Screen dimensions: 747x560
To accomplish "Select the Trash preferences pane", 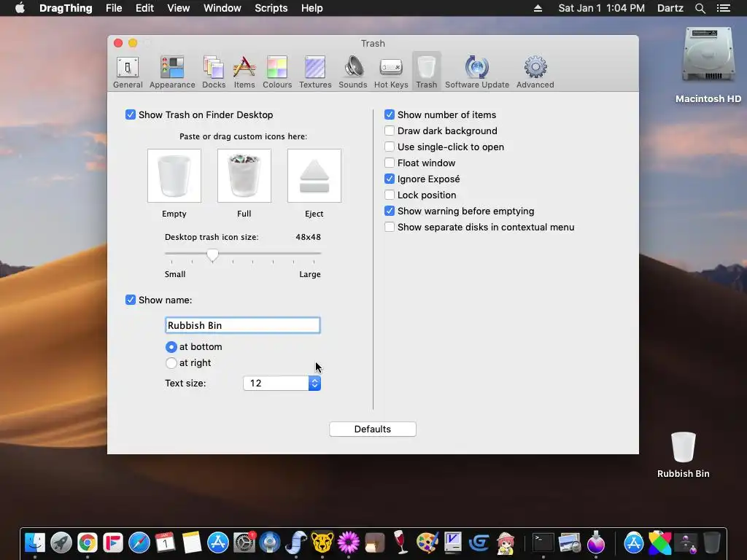I will click(426, 72).
